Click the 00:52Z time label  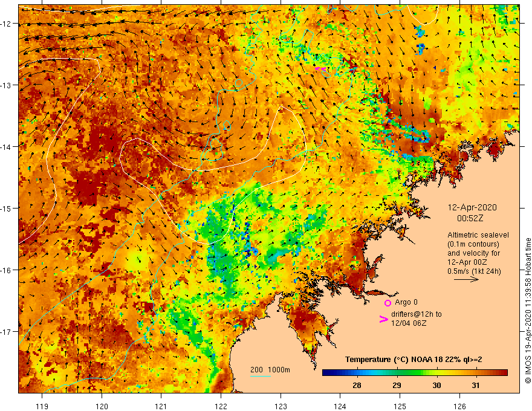pos(470,218)
